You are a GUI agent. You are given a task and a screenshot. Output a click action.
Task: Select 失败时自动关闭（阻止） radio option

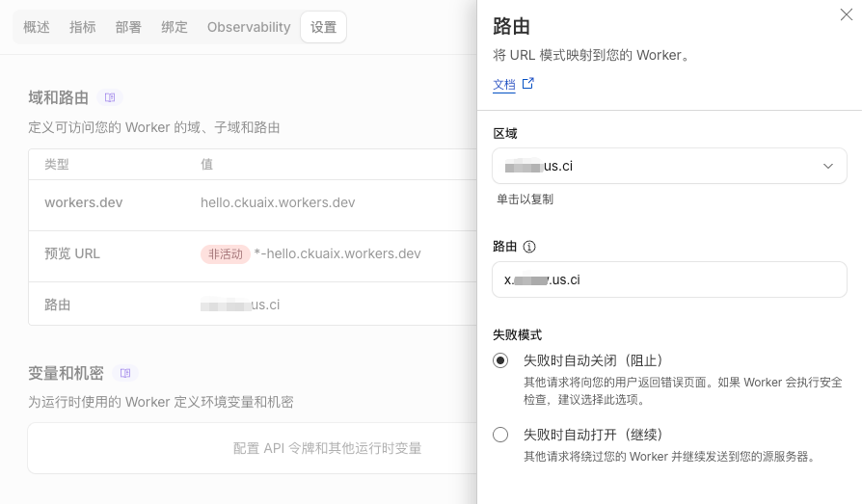coord(500,360)
